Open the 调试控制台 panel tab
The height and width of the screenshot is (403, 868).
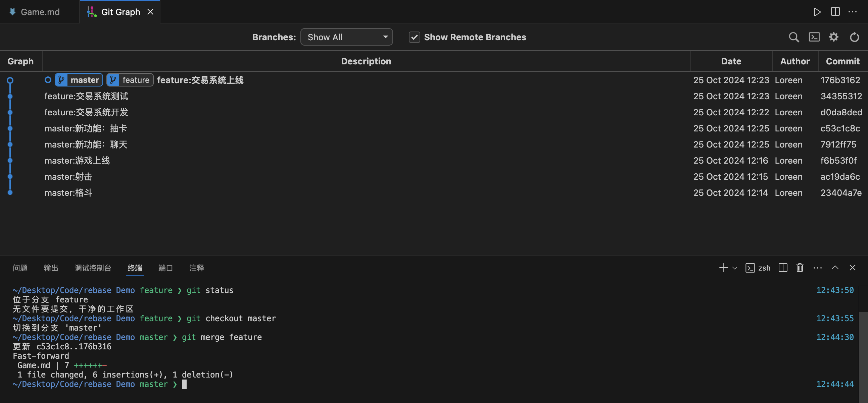click(x=93, y=268)
